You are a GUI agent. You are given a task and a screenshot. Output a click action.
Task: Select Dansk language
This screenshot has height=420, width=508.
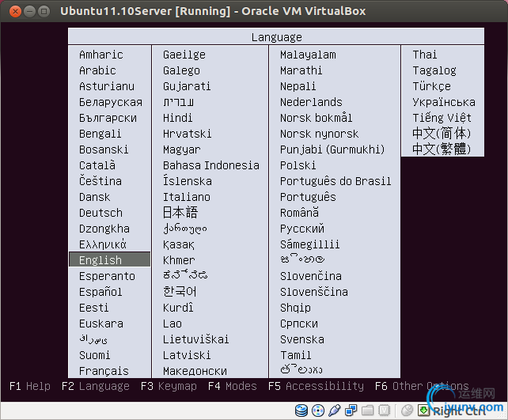tap(95, 197)
